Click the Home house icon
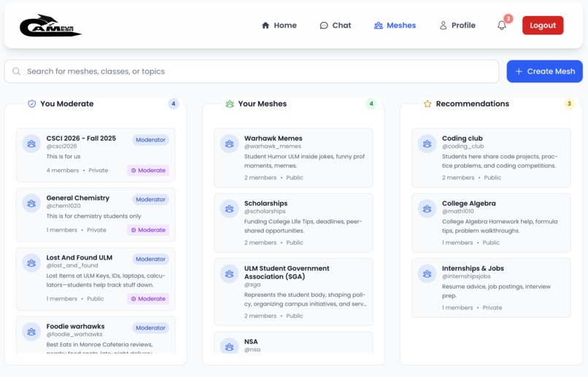Screen dimensions: 588x377 pos(266,25)
